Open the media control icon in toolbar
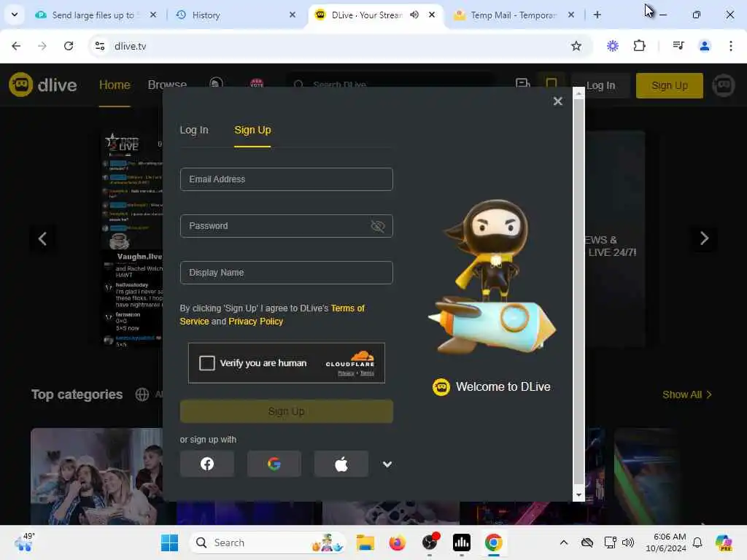Screen dimensions: 747x560 678,46
